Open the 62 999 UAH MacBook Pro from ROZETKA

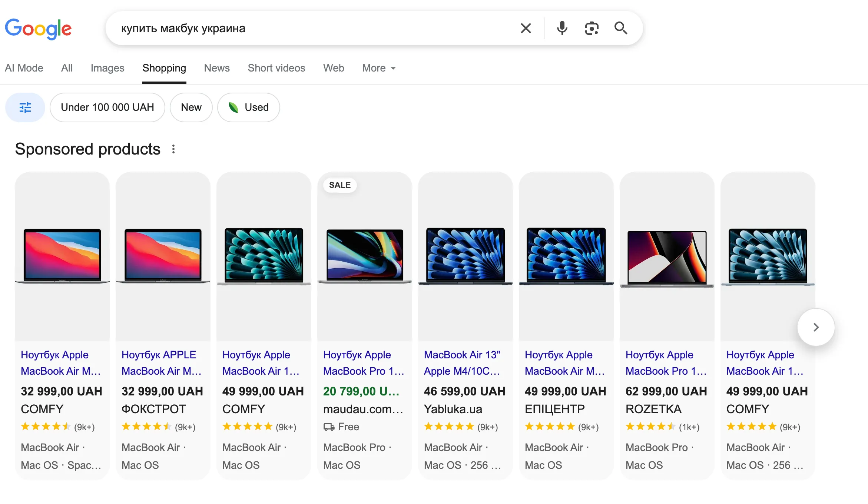pos(666,363)
